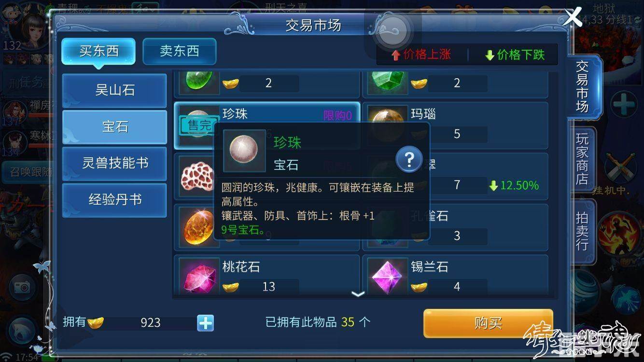644x362 pixels.
Task: Select the 锡兰石 purple diamond icon
Action: [x=387, y=277]
